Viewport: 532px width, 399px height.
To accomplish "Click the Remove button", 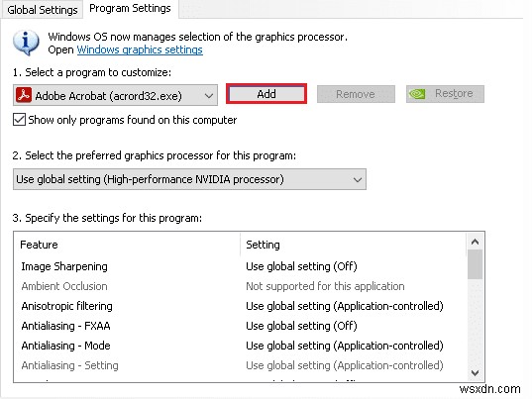I will tap(356, 94).
